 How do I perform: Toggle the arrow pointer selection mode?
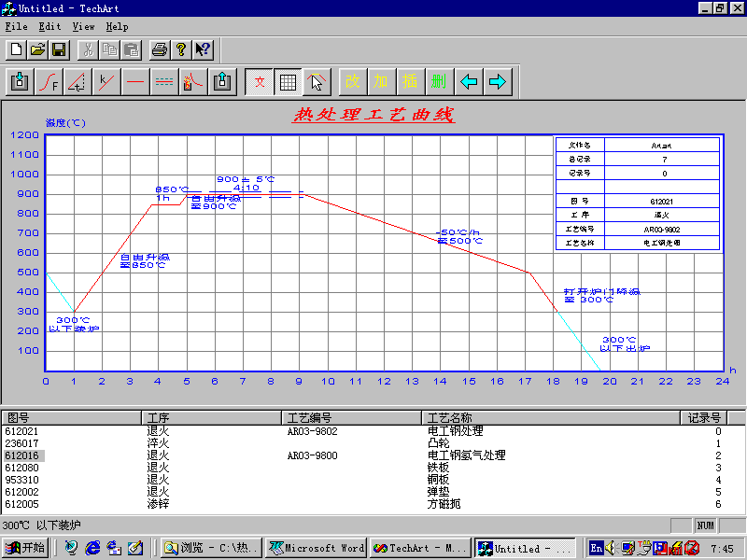point(317,81)
